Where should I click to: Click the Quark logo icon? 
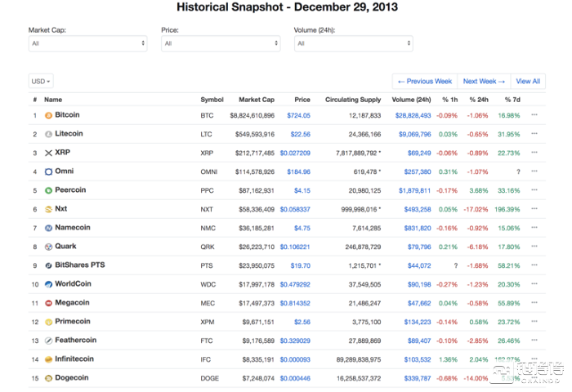coord(48,247)
